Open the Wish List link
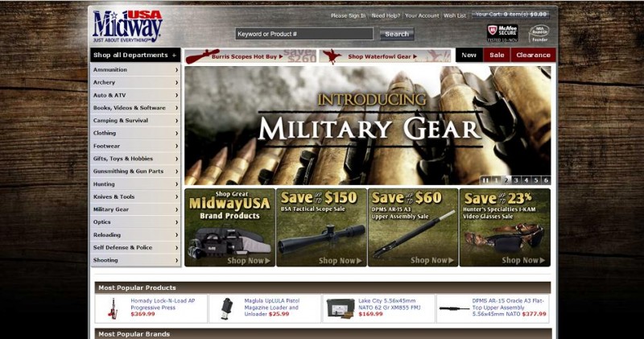Viewport: 644px width, 339px height. (455, 15)
